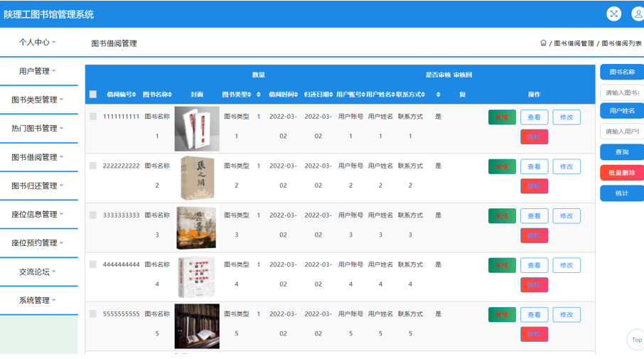The height and width of the screenshot is (359, 644).
Task: Sort by 联系方式 column arrows
Action: tap(423, 95)
